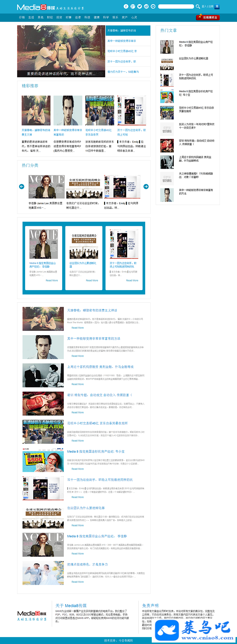237x644 pixels.
Task: Open the 房产 nav menu item
Action: coord(125,17)
